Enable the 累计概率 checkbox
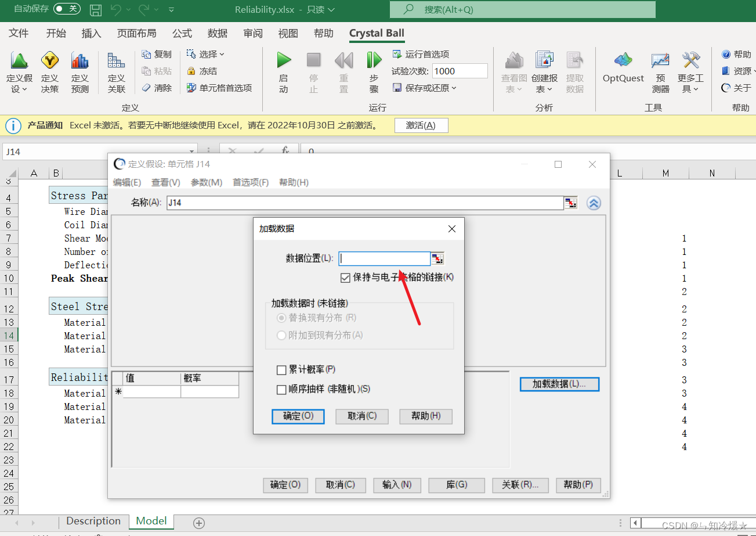756x536 pixels. (281, 369)
